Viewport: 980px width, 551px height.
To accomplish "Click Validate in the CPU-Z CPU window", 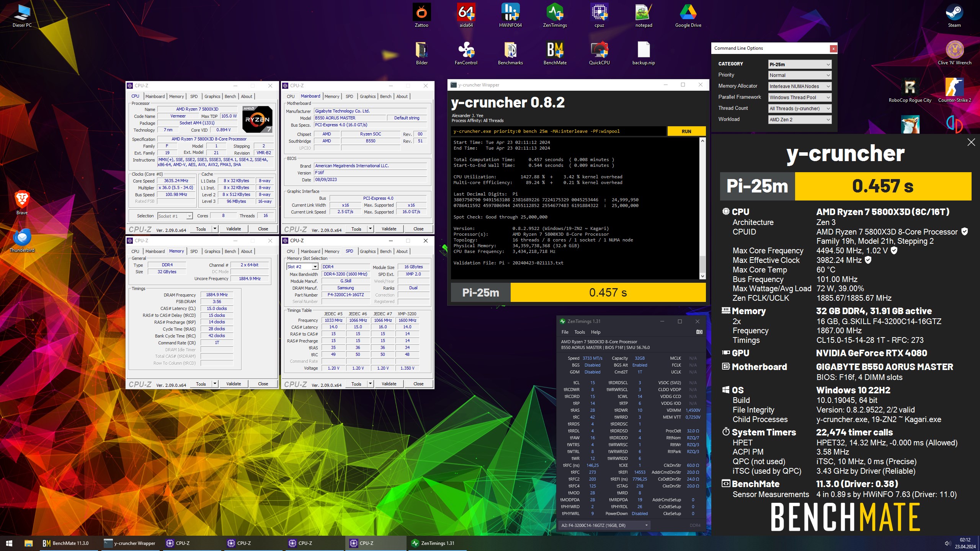I will 234,229.
